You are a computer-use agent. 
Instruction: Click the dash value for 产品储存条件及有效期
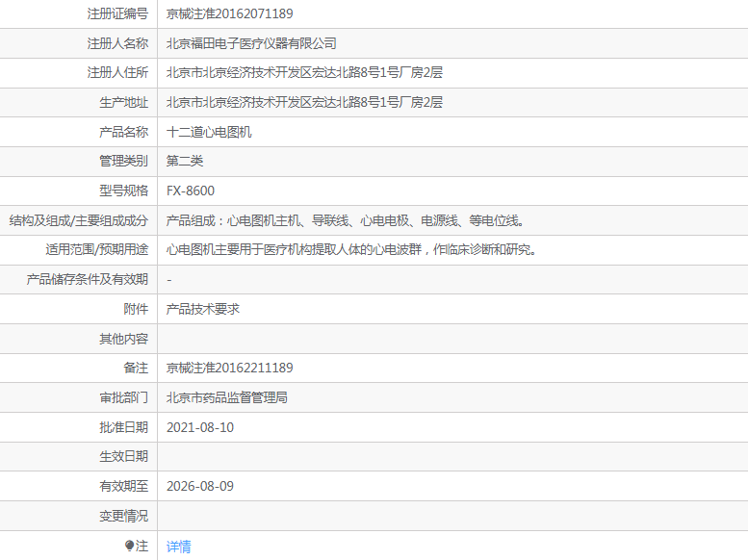point(169,280)
